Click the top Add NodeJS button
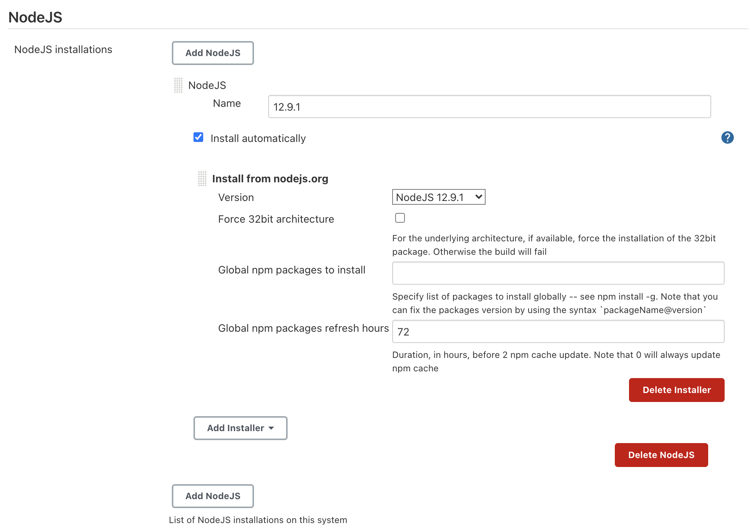 (x=213, y=53)
